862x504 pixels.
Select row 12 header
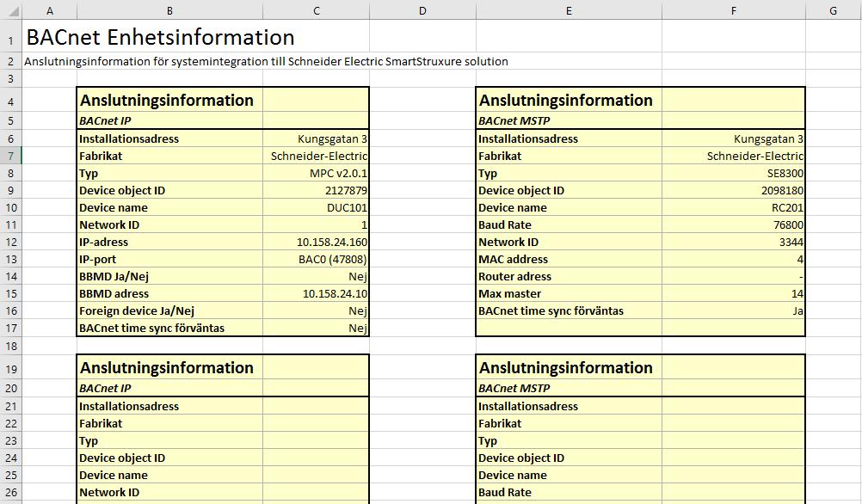11,243
